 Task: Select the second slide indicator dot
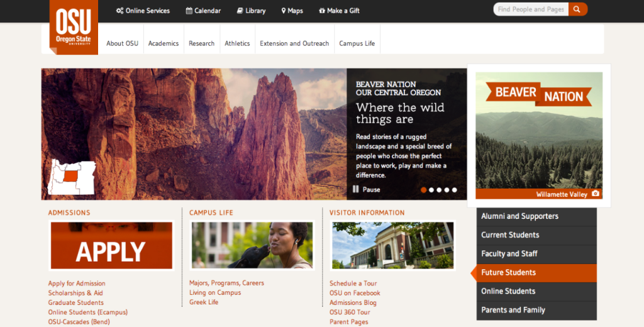431,190
